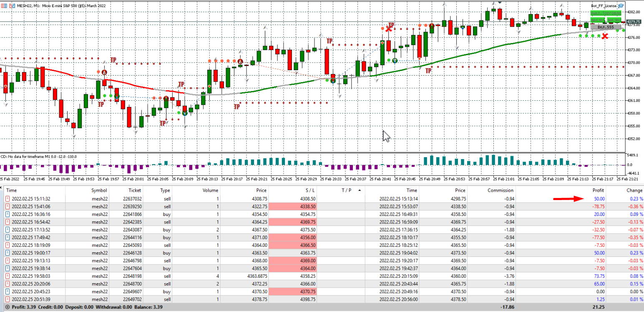Select ticket 22637032 cell
644x312 pixels.
[x=132, y=199]
